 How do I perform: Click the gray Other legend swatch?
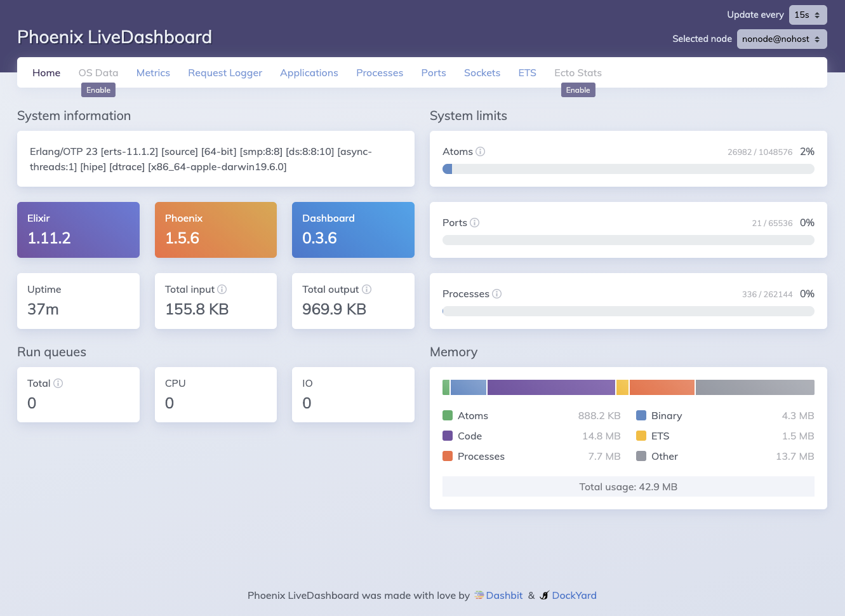[641, 457]
